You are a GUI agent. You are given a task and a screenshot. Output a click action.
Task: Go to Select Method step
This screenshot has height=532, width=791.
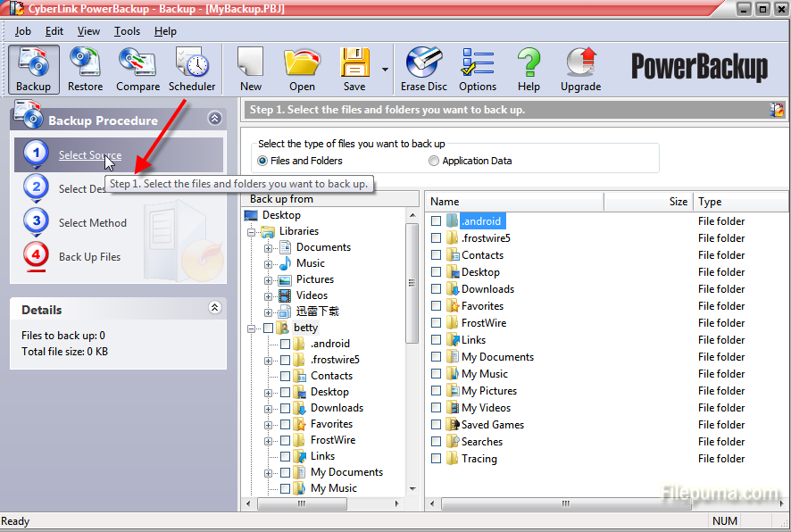pyautogui.click(x=92, y=223)
